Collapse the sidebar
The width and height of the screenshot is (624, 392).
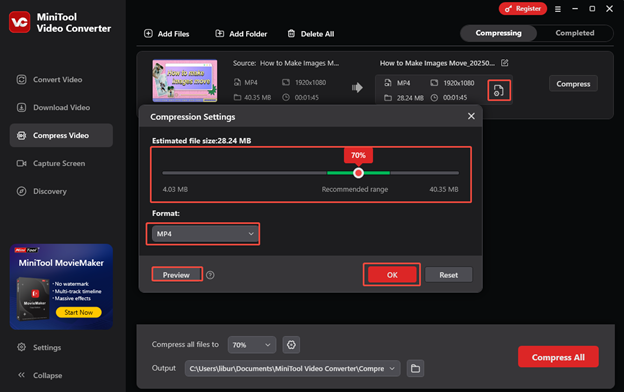tap(40, 375)
